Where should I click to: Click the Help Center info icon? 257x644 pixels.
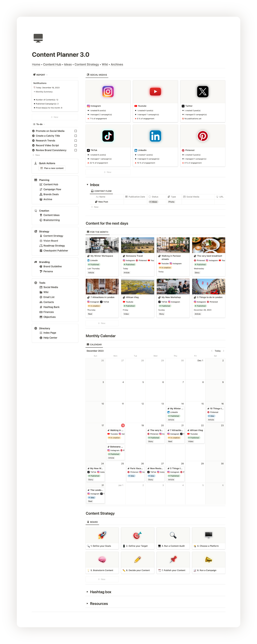click(41, 338)
